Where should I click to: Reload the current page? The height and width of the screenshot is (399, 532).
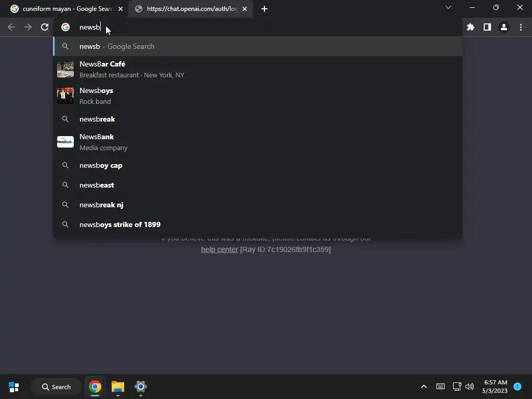point(45,27)
